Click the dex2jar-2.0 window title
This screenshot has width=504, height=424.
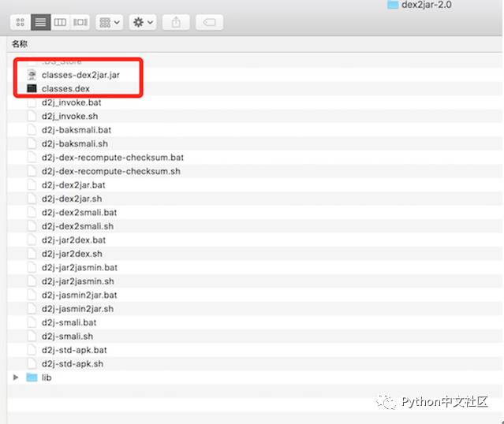click(x=427, y=5)
